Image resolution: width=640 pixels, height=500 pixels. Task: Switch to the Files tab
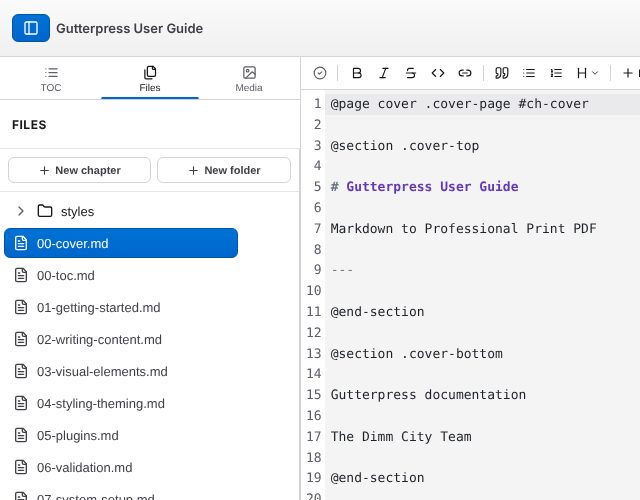pyautogui.click(x=150, y=79)
